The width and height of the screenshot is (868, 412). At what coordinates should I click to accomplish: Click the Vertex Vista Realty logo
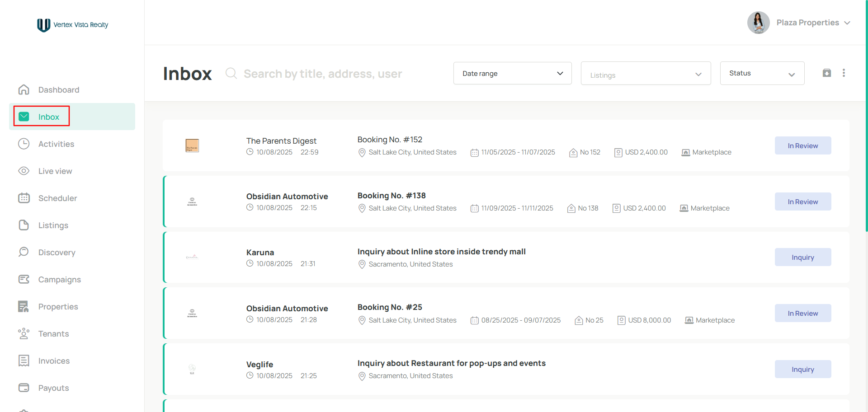pos(72,25)
